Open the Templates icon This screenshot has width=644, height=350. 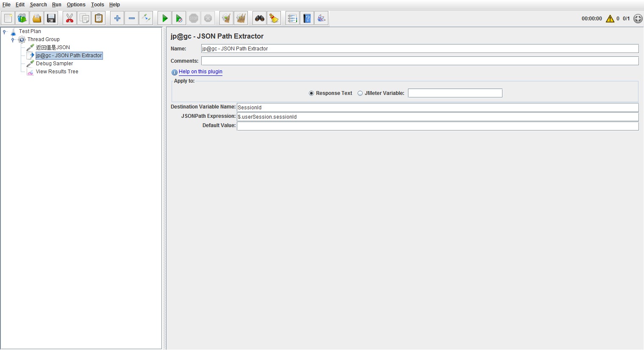click(x=22, y=18)
